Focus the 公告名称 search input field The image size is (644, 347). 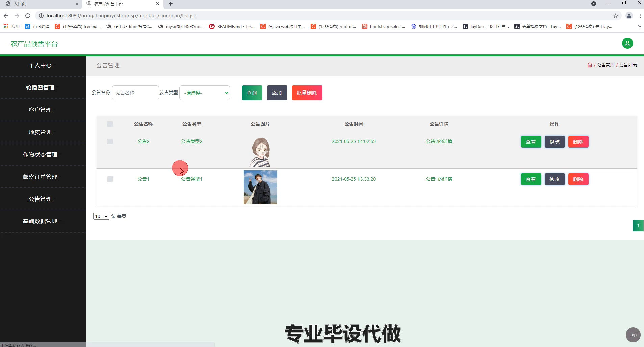pos(135,93)
